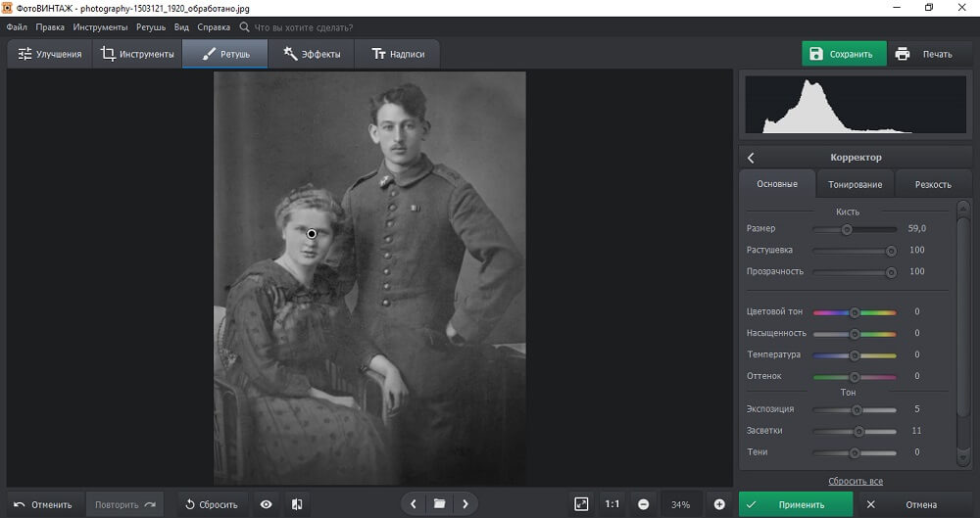Click the ФотоВИНТАЖ app icon in title bar
Image resolution: width=980 pixels, height=518 pixels.
click(x=7, y=8)
